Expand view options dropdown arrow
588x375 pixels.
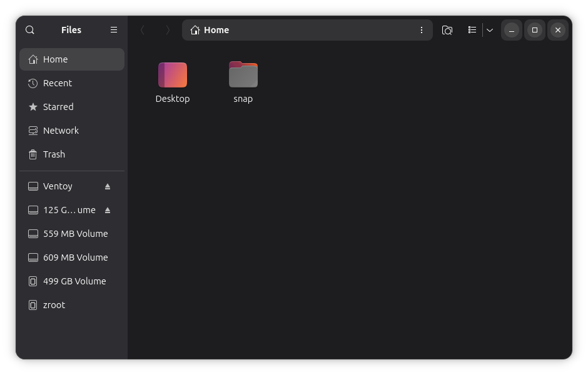(490, 30)
